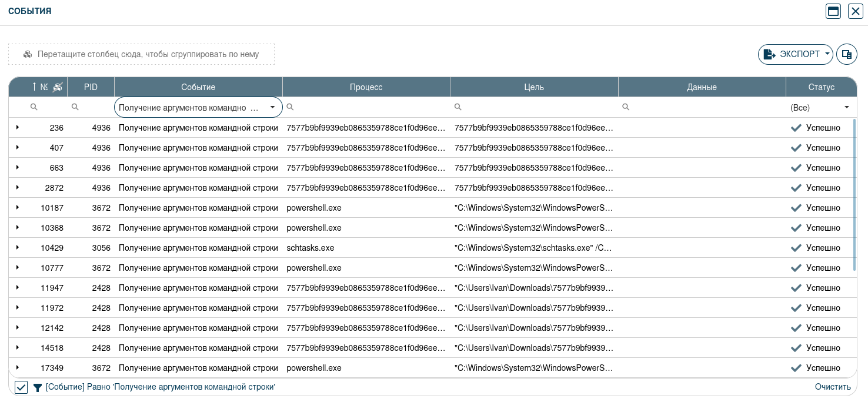
Task: Sort by the Цель column header
Action: point(533,87)
